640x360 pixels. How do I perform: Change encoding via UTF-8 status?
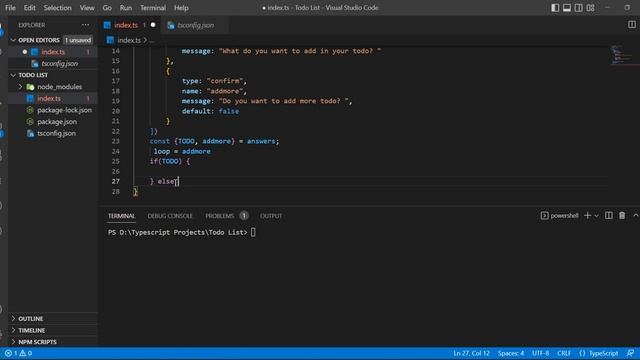click(540, 353)
